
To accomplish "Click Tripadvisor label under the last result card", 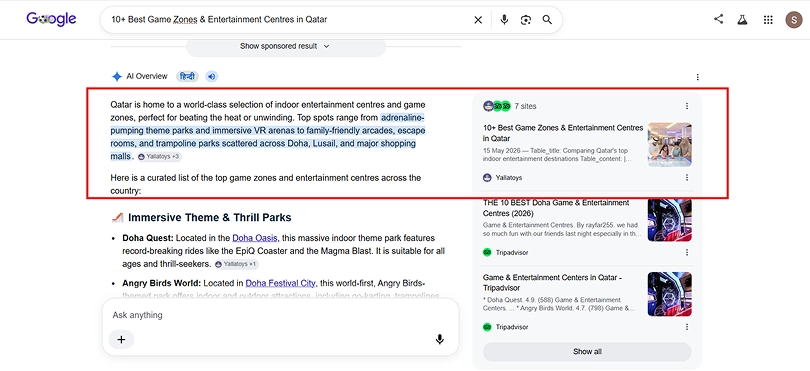I will [511, 327].
